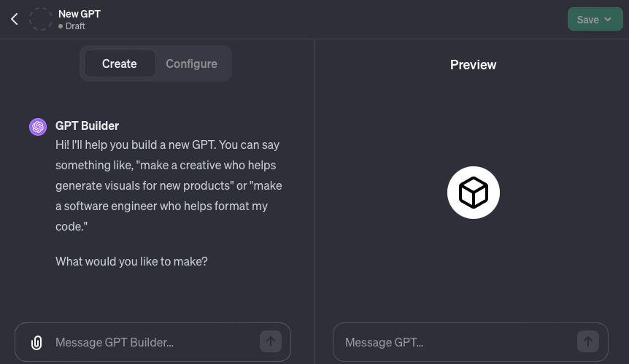This screenshot has width=629, height=364.
Task: Click the dashed GPT profile picture placeholder
Action: [41, 20]
